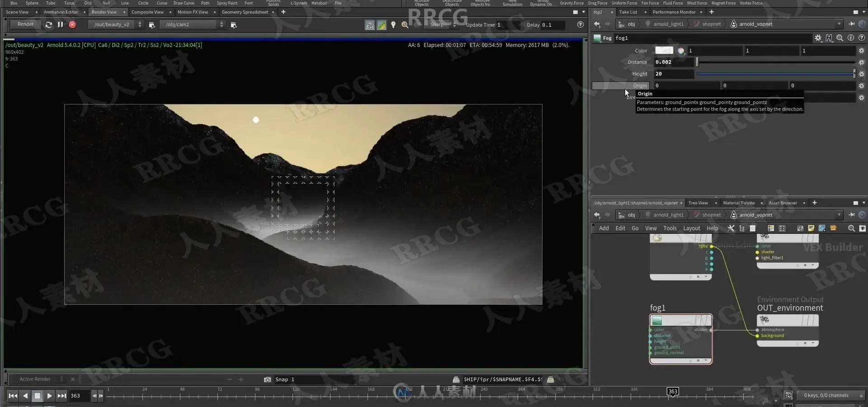Screen dimensions: 868x407
Task: Click the tree layout icon in network editor
Action: click(x=742, y=228)
